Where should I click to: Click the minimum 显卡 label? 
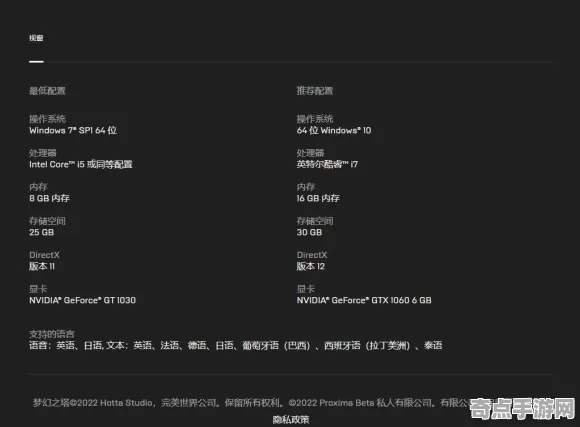[x=38, y=289]
